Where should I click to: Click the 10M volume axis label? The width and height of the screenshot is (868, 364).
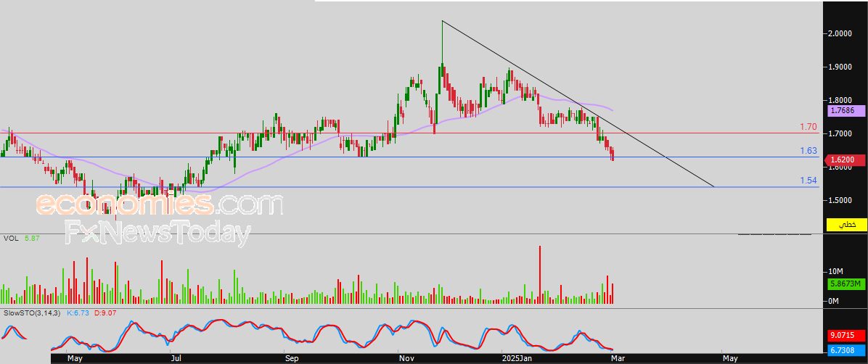(835, 271)
